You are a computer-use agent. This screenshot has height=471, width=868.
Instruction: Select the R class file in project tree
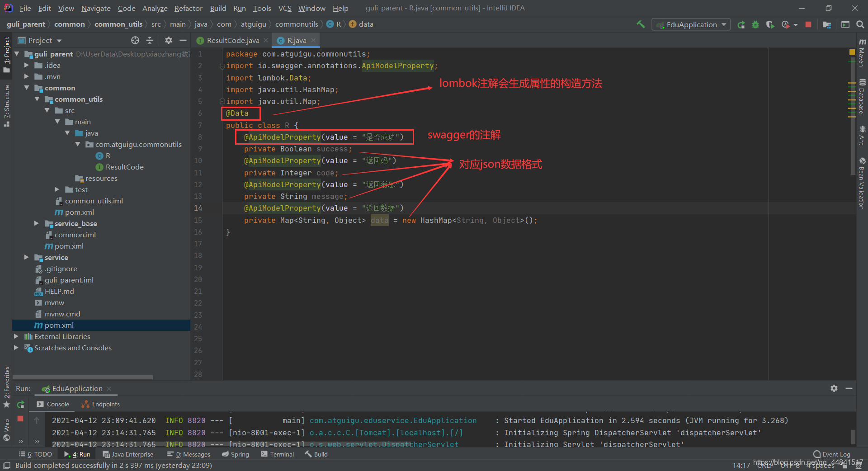click(103, 155)
